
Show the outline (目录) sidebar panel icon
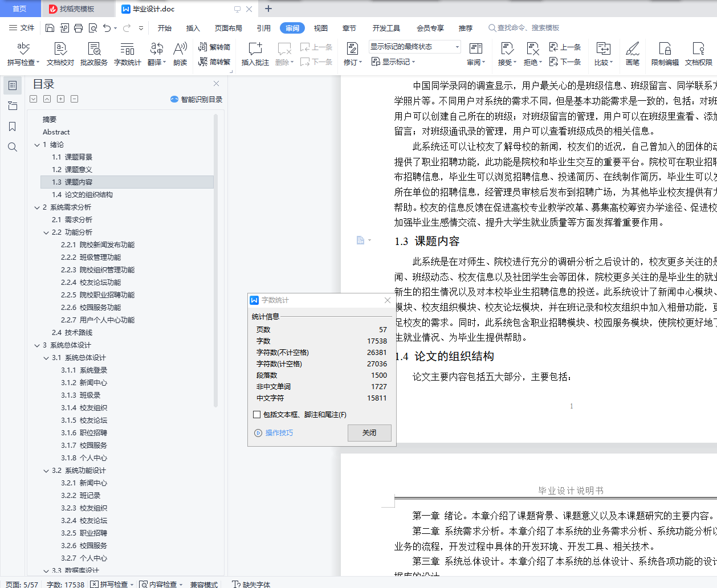pyautogui.click(x=13, y=85)
